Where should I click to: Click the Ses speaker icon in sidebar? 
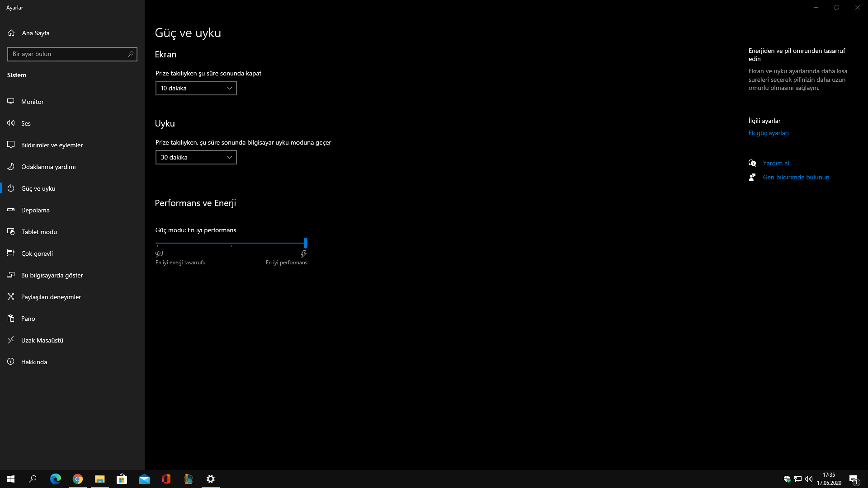pos(11,123)
